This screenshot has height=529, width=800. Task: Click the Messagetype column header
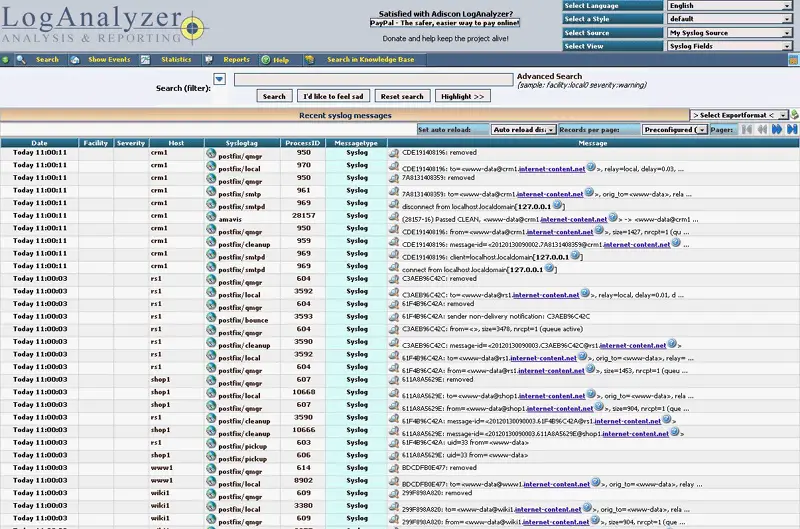click(356, 143)
